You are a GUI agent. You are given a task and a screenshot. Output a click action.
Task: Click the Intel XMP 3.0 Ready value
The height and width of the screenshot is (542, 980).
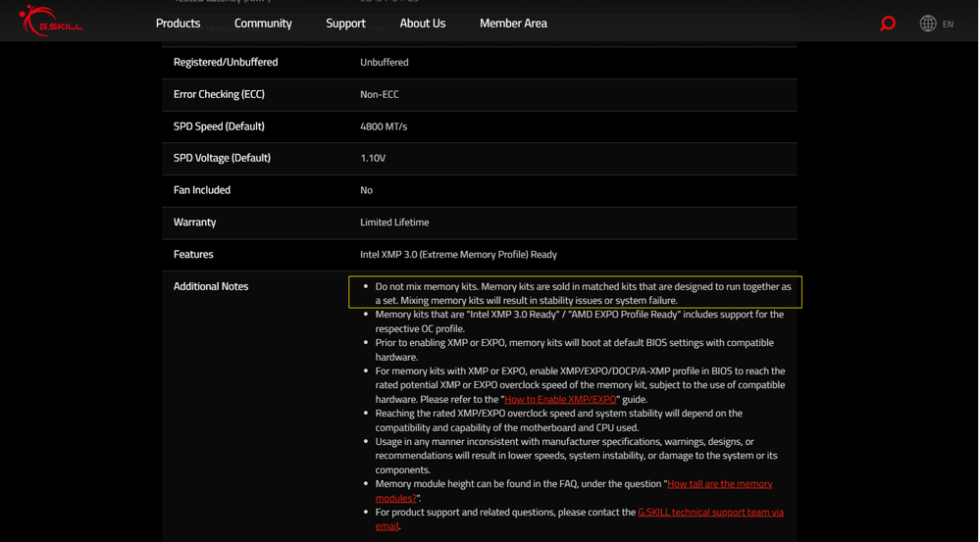(458, 254)
